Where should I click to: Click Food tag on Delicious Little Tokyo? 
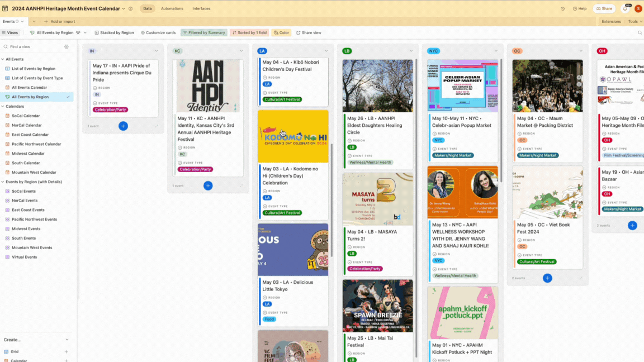point(269,319)
